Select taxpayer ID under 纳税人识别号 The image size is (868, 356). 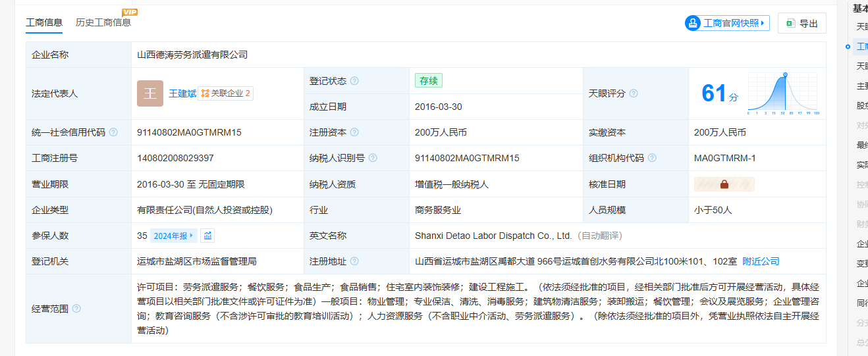coord(467,158)
